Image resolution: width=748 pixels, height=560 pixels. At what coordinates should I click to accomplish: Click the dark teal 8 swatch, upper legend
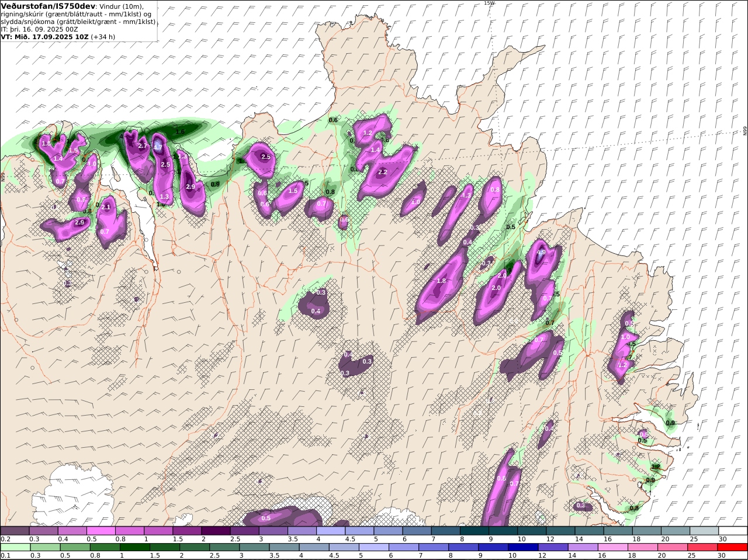(x=473, y=530)
